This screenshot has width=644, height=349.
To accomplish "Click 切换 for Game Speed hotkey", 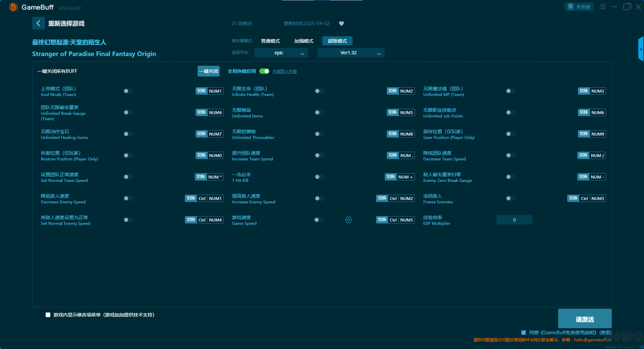I will (382, 220).
